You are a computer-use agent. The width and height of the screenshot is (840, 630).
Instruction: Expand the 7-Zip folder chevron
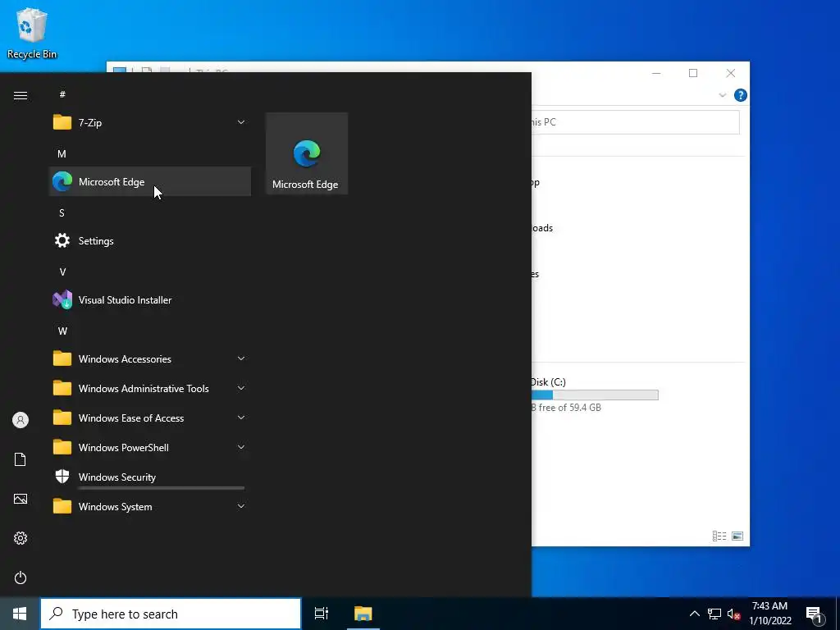[241, 123]
